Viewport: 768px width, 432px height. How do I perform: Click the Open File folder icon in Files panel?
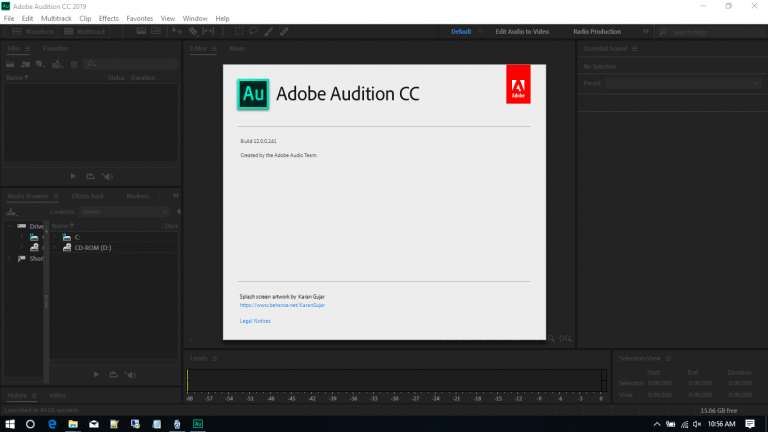[x=12, y=64]
